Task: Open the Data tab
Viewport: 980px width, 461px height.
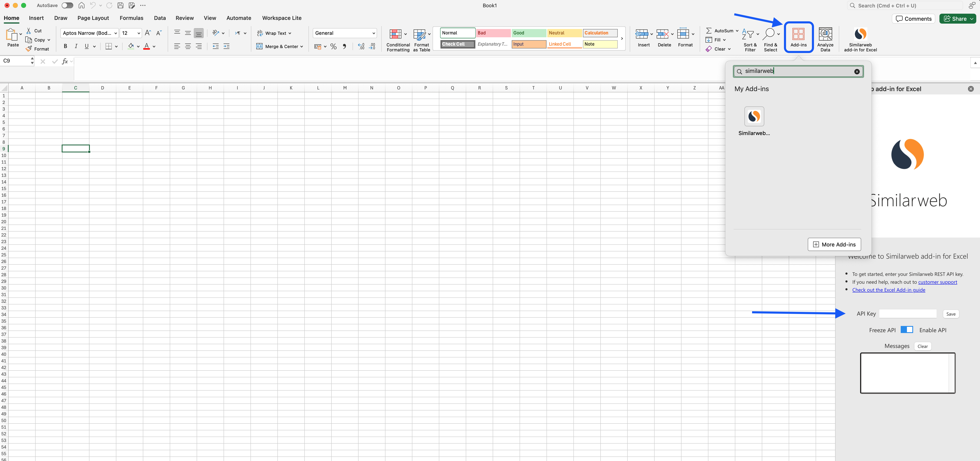Action: pos(160,18)
